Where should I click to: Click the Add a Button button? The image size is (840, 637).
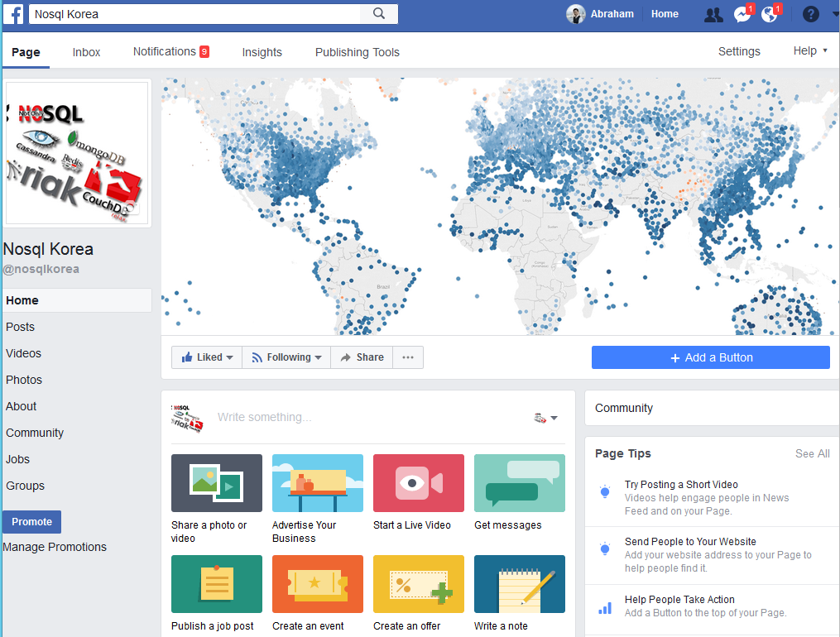point(710,357)
